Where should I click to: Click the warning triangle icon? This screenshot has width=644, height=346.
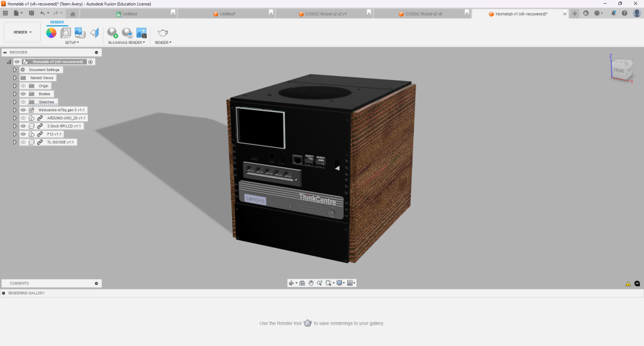point(628,284)
